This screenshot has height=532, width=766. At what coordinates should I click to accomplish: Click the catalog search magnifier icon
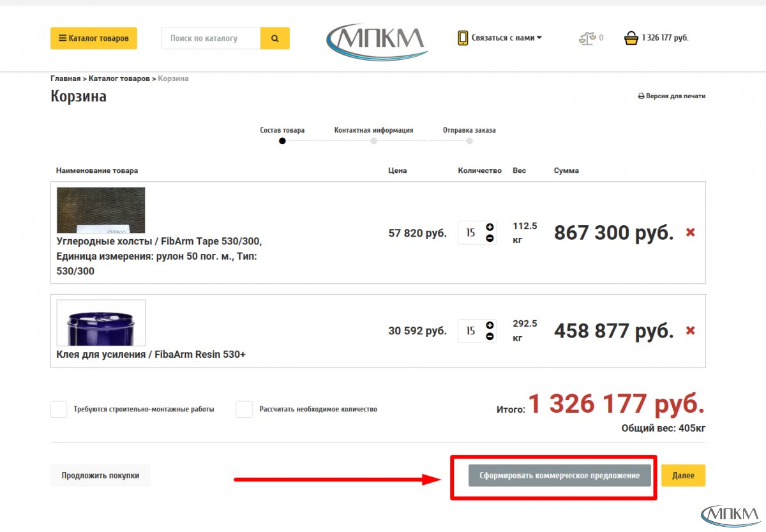275,38
